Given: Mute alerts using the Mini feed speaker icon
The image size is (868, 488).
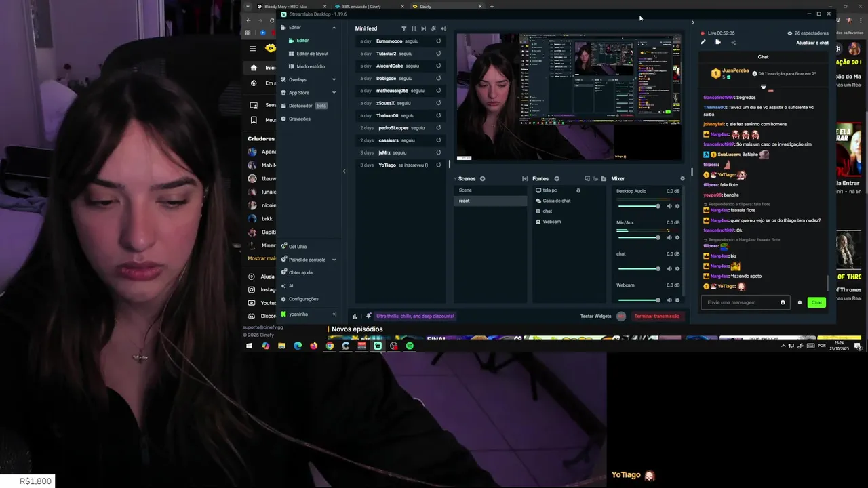Looking at the screenshot, I should point(443,28).
